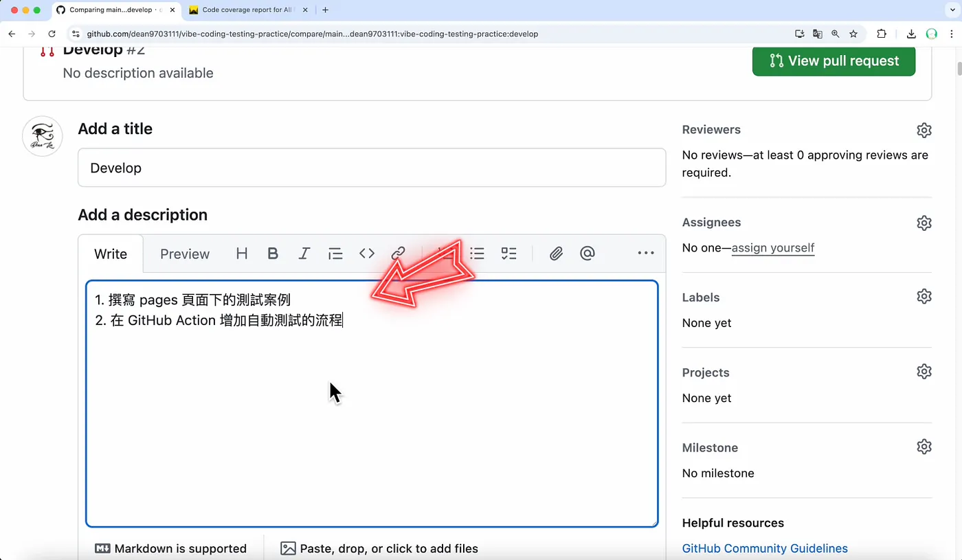Switch to the Preview tab

click(x=185, y=254)
